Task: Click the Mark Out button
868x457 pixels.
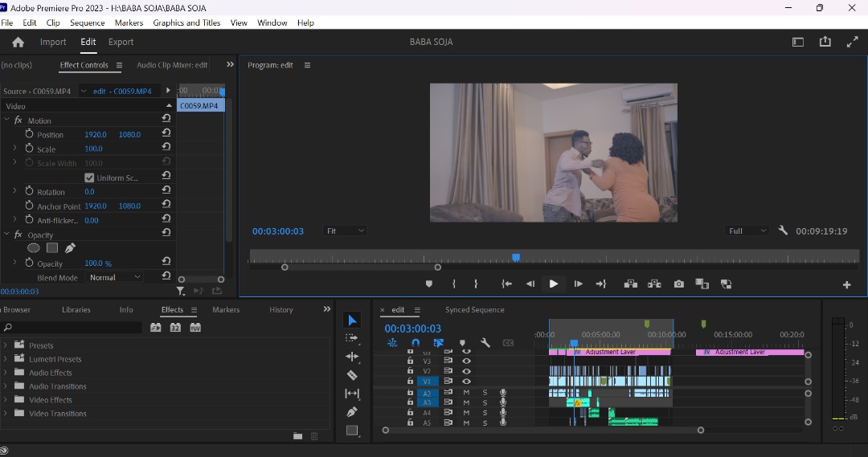Action: point(476,284)
